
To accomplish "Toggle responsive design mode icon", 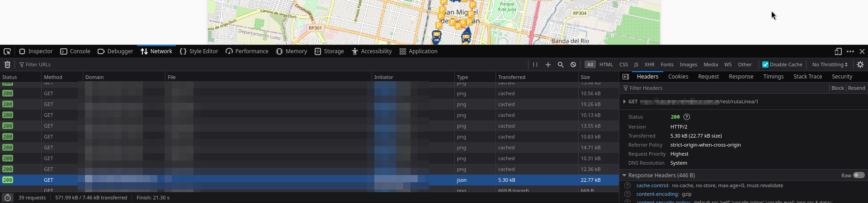I will tap(838, 51).
